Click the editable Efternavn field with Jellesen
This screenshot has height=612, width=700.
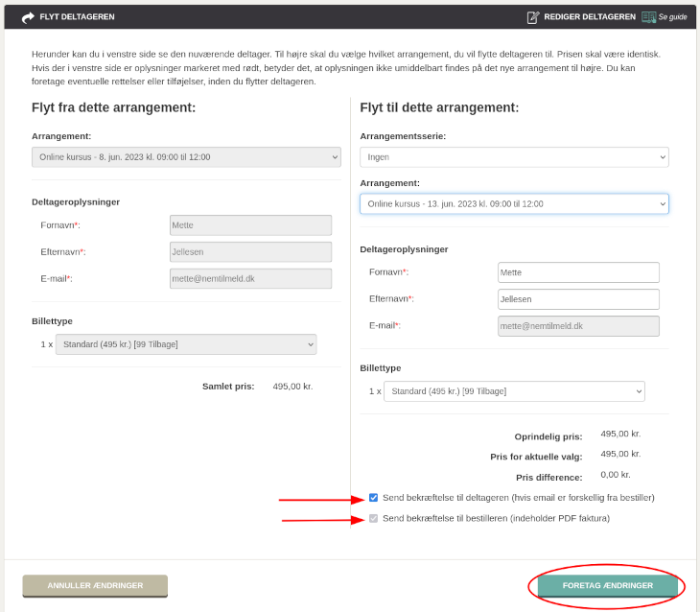coord(578,299)
